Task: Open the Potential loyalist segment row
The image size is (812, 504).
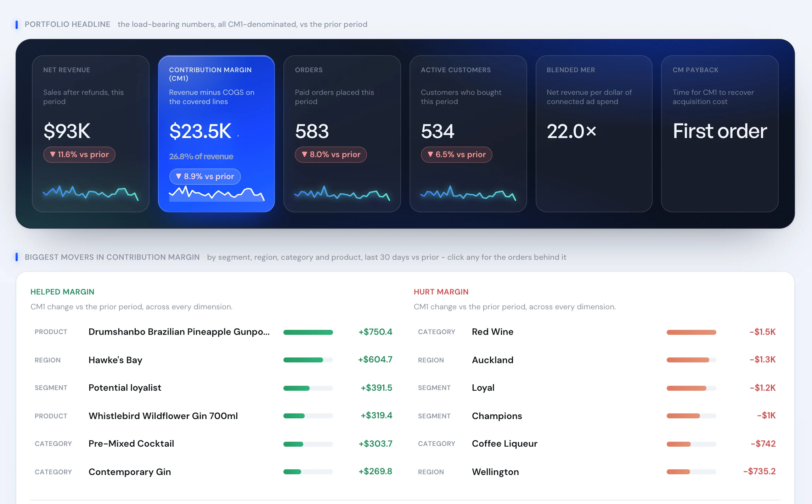Action: tap(214, 388)
